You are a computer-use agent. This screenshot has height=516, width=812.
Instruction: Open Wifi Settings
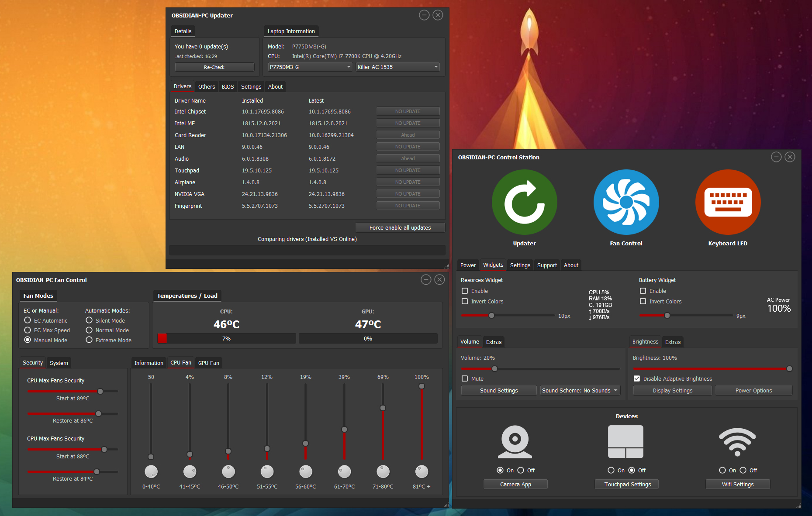738,484
